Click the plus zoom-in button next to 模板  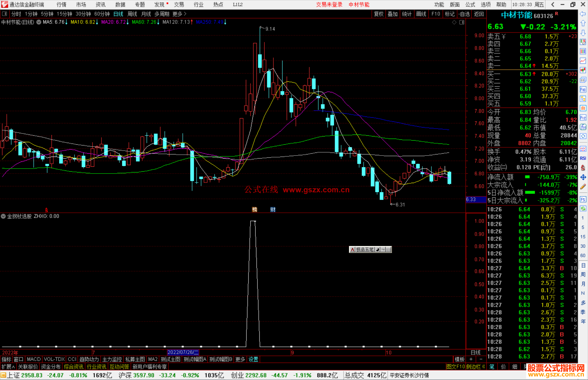tap(471, 359)
